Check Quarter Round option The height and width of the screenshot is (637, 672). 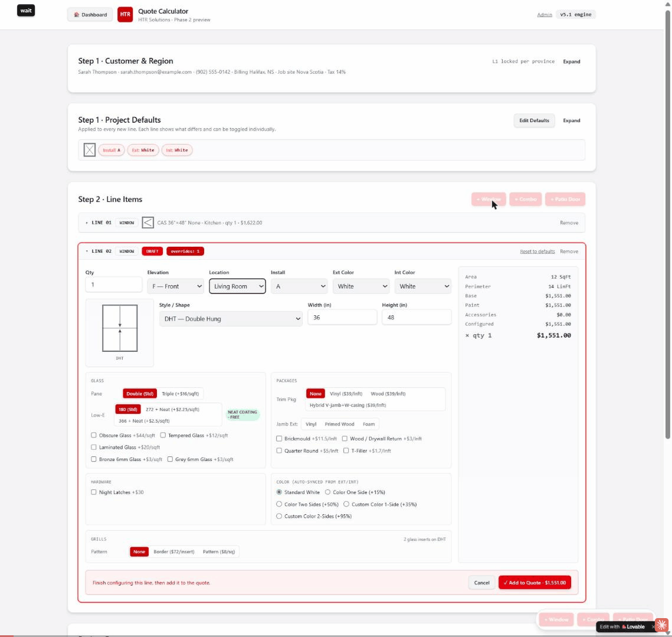tap(279, 450)
